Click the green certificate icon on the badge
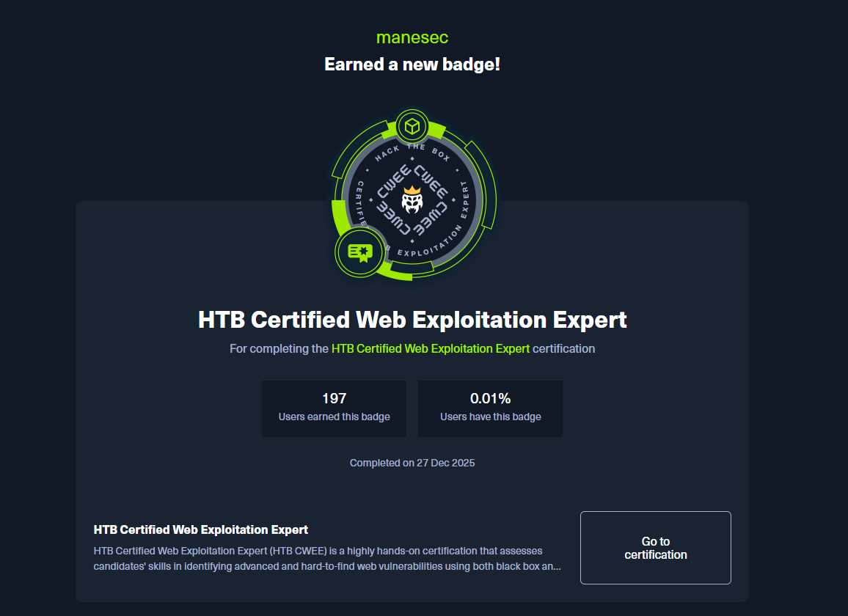 [x=359, y=252]
